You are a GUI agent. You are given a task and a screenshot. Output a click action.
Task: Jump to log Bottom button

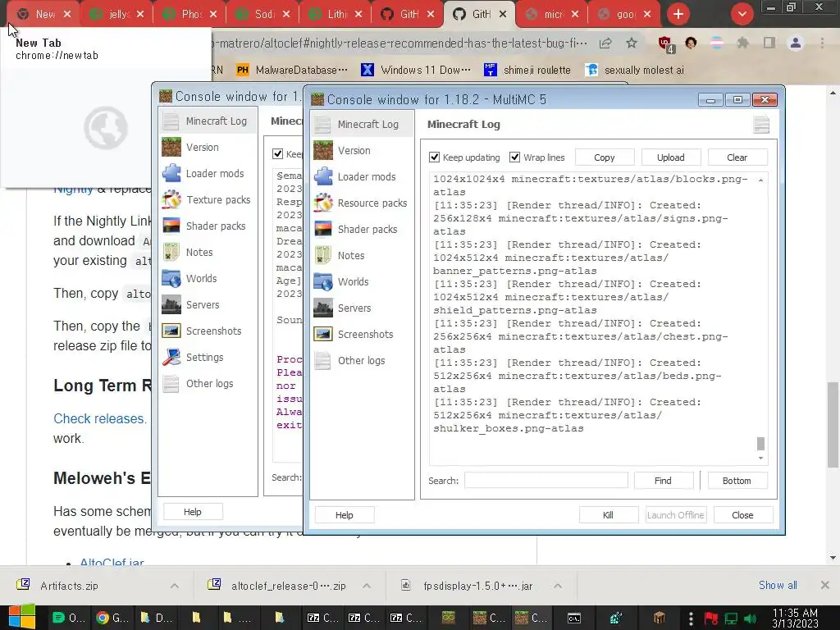737,481
